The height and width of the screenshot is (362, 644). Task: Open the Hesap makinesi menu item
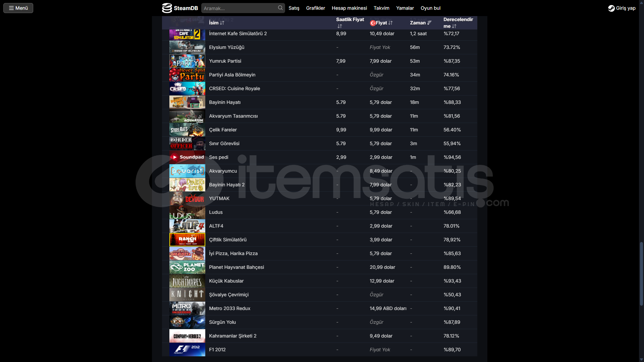click(349, 8)
